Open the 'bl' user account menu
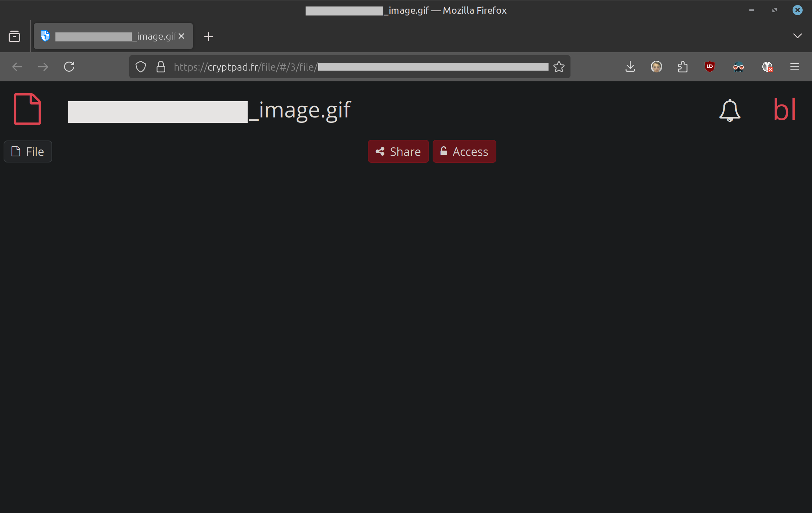Viewport: 812px width, 513px height. 784,110
